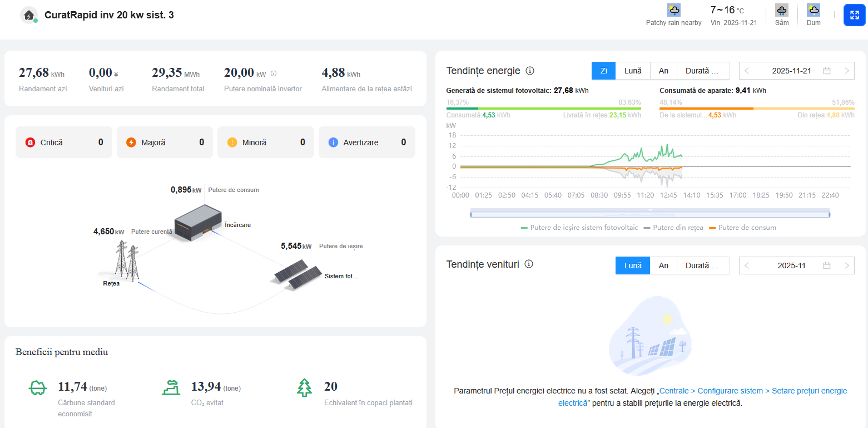
Task: Click the Critică alarm icon
Action: 30,142
